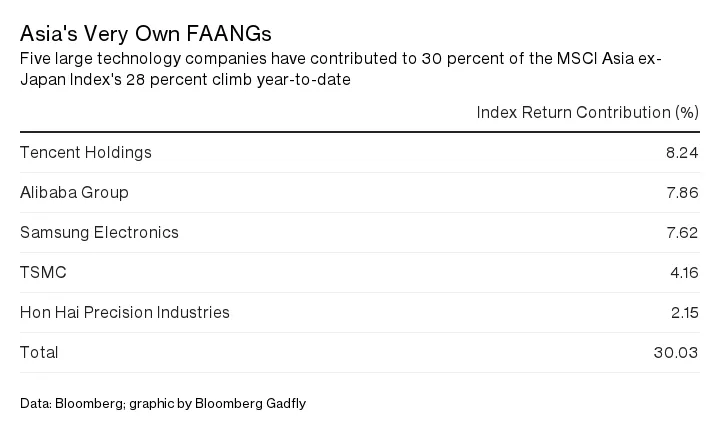Select the TSMC row label
Screen dimensions: 720x432
[43, 273]
